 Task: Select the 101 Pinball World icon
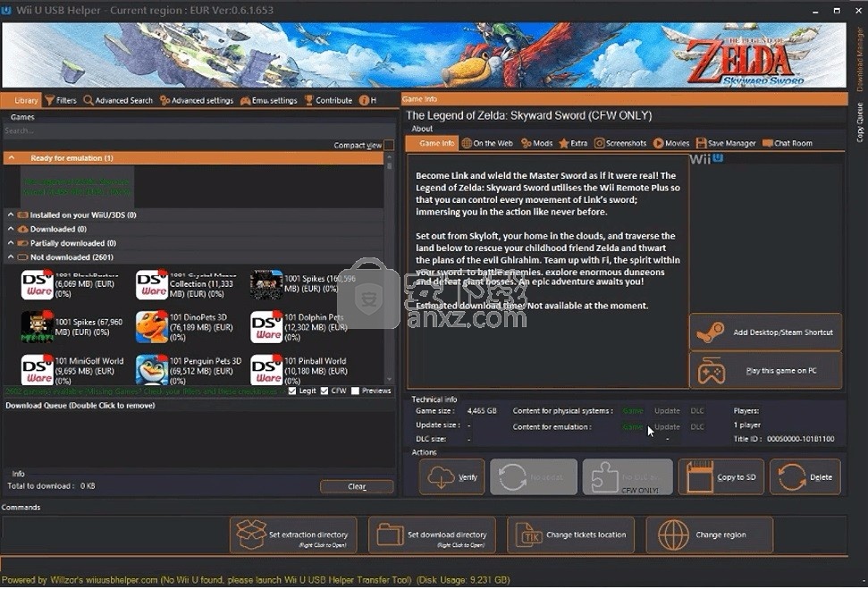pyautogui.click(x=266, y=370)
